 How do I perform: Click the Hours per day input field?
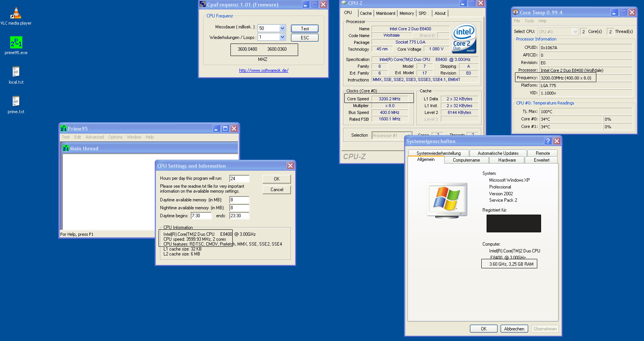pos(240,179)
